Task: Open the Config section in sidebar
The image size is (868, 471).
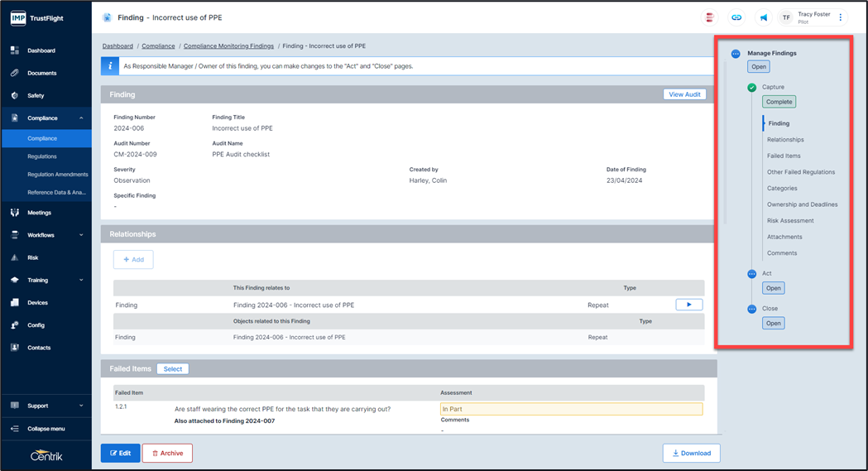Action: click(x=36, y=325)
